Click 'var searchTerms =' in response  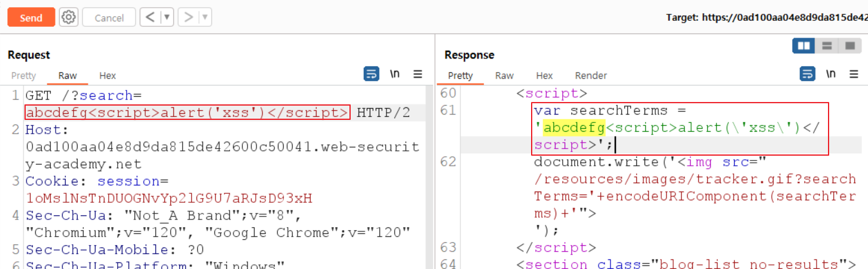611,111
